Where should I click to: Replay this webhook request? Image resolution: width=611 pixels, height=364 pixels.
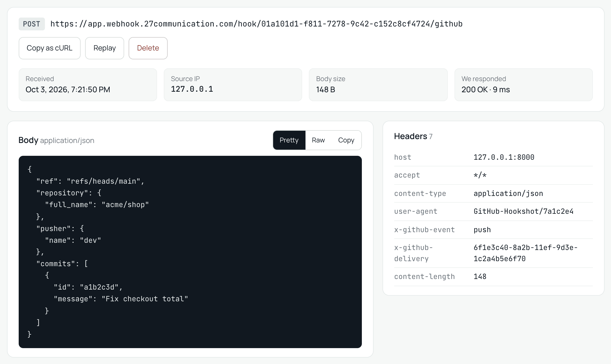click(105, 48)
